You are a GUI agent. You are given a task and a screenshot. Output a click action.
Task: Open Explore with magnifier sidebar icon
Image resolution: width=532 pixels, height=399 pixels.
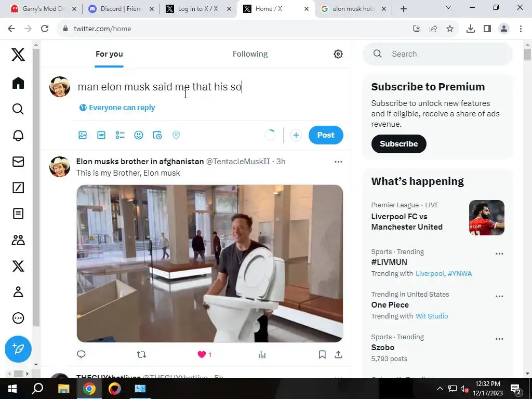18,109
